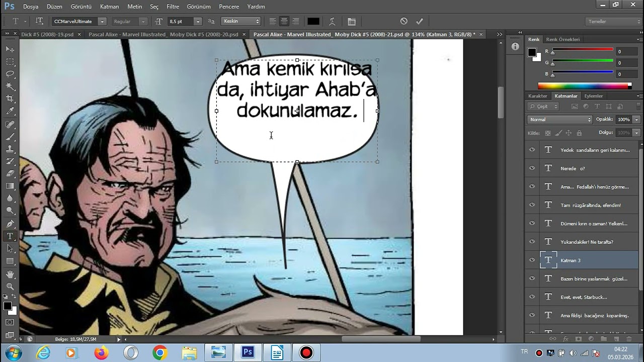Align text right

point(296,21)
